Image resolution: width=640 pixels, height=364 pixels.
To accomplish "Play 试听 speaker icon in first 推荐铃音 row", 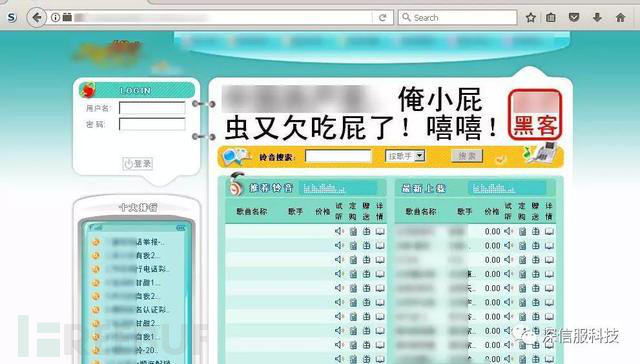I will 339,231.
